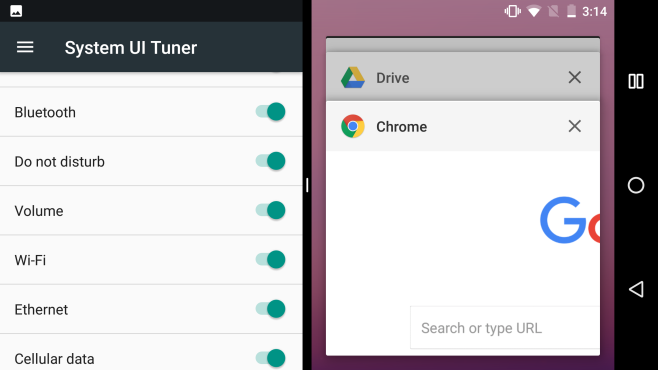658x370 pixels.
Task: Tap the split-screen overview navigation button
Action: (636, 81)
